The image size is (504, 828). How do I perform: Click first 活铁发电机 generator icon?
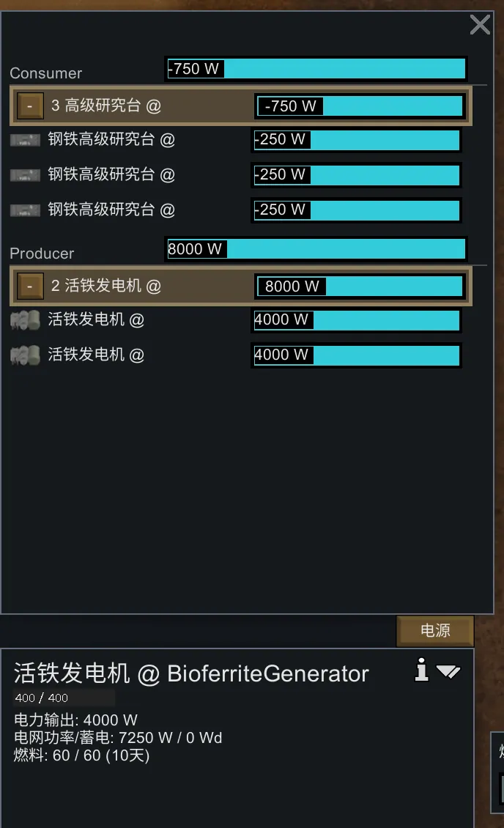(26, 320)
